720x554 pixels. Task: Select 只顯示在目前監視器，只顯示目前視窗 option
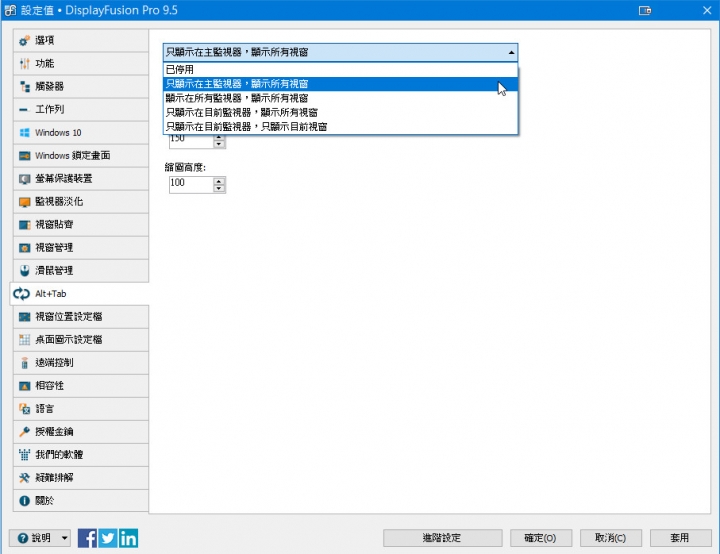pyautogui.click(x=340, y=126)
